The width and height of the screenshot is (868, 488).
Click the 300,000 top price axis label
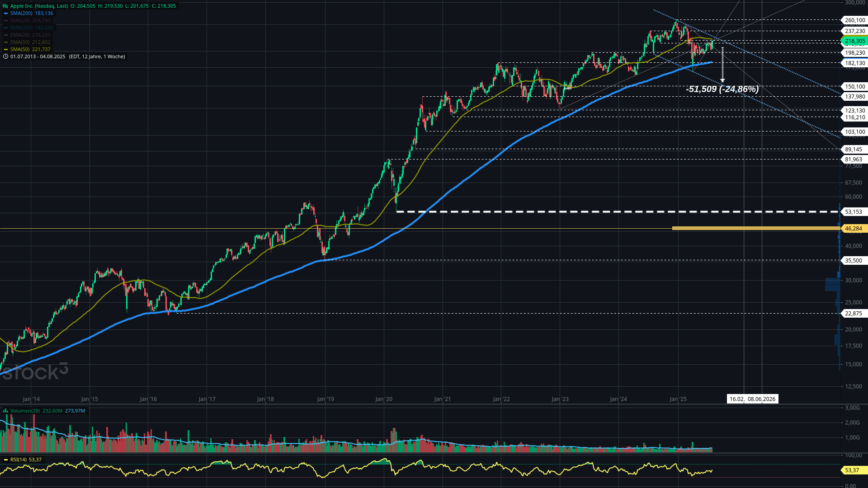point(854,3)
